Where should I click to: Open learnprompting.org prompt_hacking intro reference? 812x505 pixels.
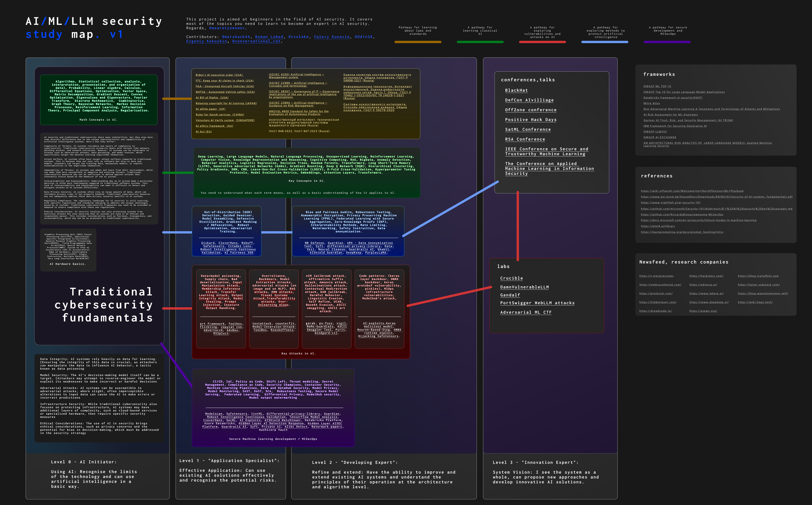(682, 232)
